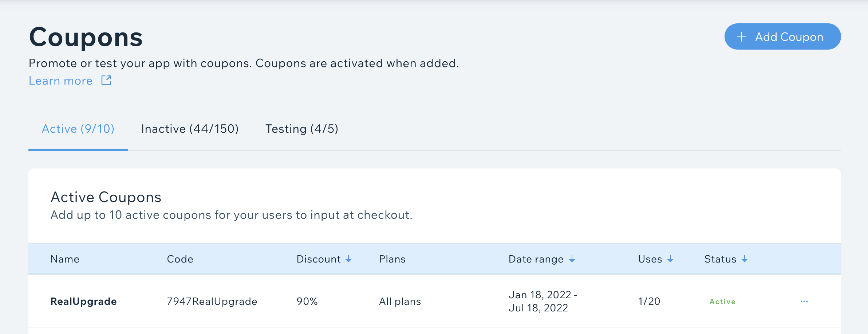This screenshot has width=868, height=334.
Task: Switch to the Active (9/10) tab
Action: (x=78, y=129)
